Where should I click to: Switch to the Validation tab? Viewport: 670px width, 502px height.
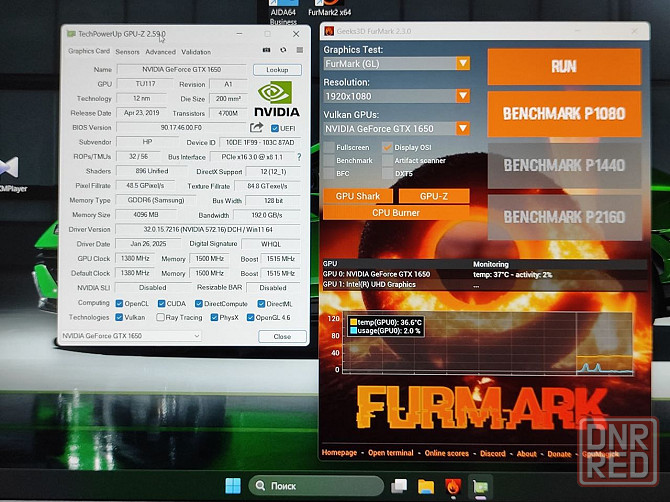[196, 52]
